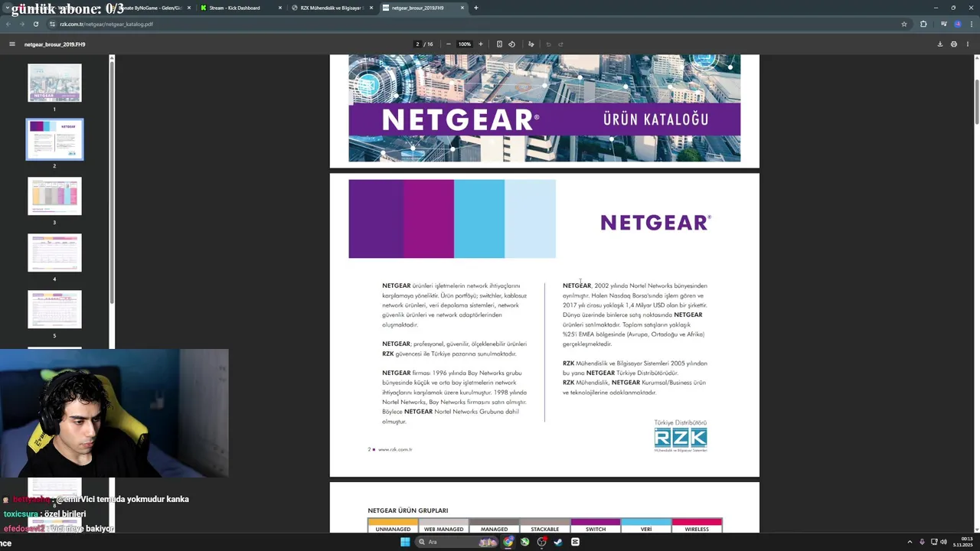Bookmark this page with the star icon

(904, 24)
